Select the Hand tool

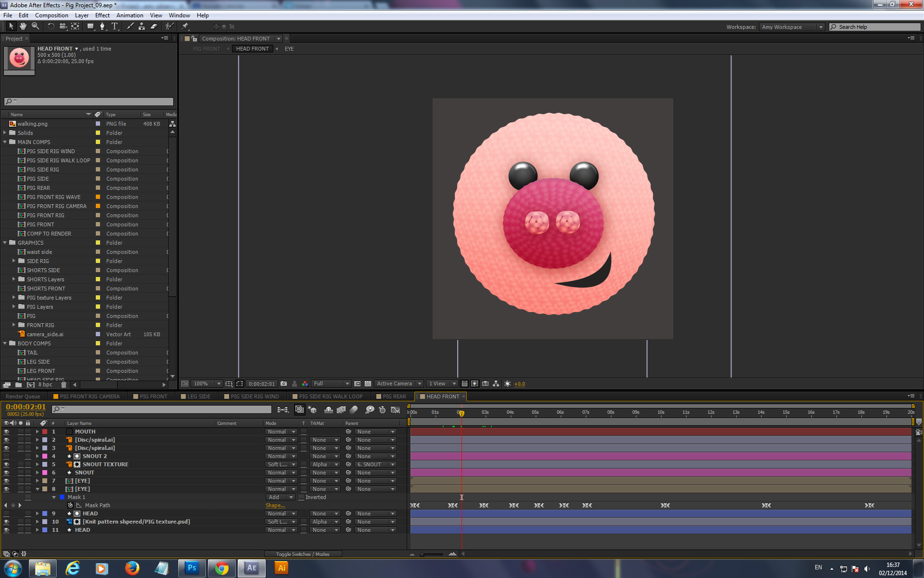coord(23,26)
